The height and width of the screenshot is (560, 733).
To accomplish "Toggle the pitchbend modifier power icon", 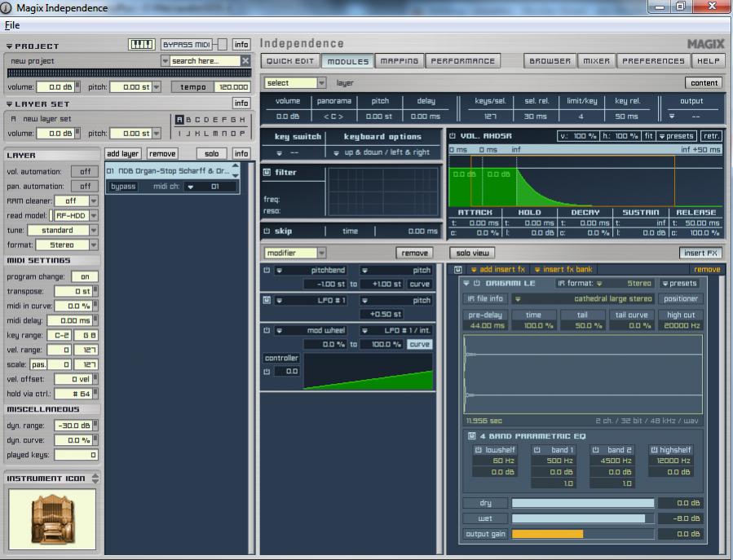I will tap(267, 270).
